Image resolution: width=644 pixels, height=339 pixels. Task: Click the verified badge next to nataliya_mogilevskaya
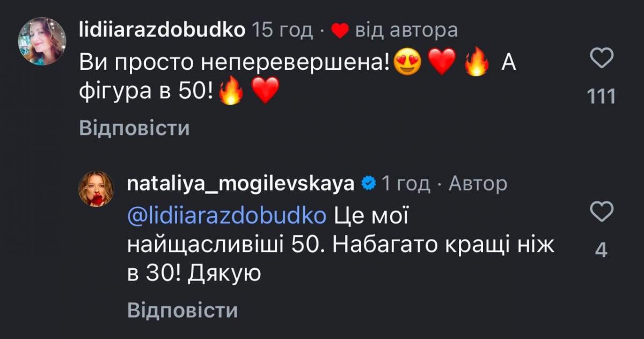(x=368, y=183)
